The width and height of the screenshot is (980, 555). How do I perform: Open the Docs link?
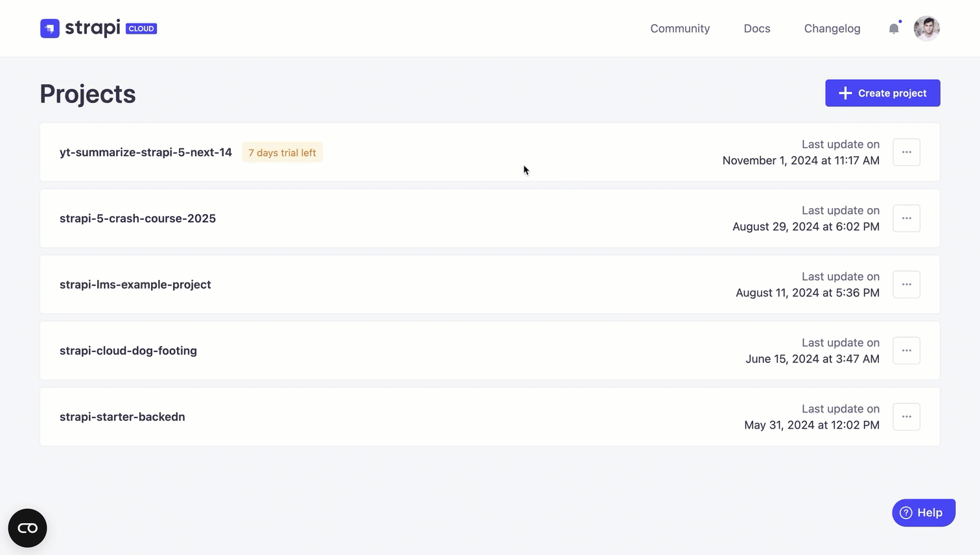pyautogui.click(x=757, y=29)
